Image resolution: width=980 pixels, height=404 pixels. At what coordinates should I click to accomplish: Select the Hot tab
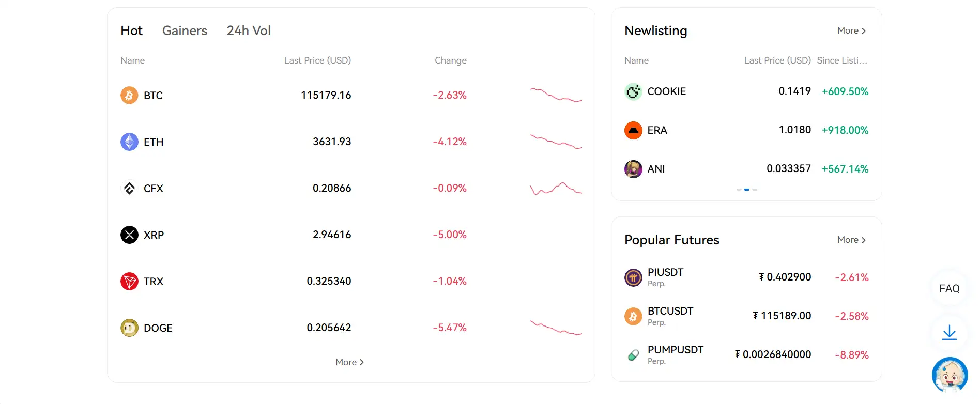pos(131,30)
